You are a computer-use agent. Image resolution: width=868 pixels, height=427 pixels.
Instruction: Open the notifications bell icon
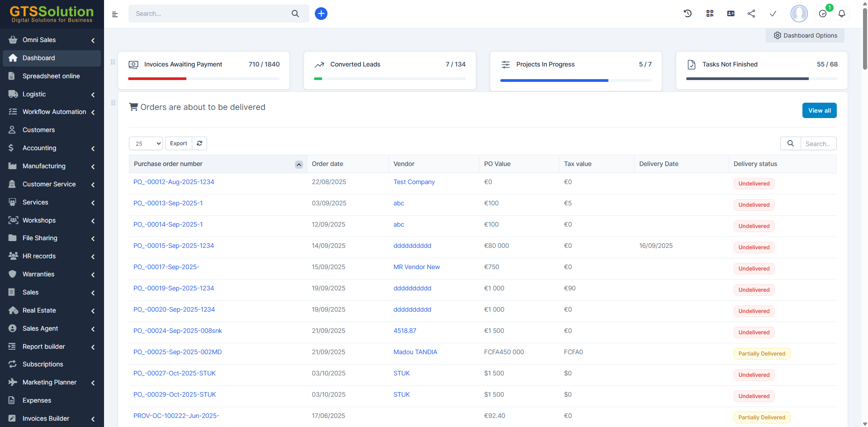[x=841, y=14]
